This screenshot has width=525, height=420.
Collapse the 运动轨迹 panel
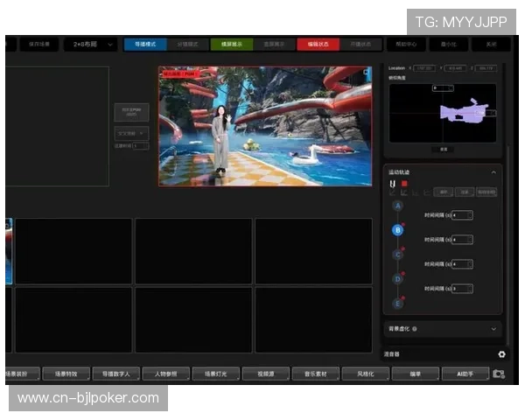coord(493,172)
